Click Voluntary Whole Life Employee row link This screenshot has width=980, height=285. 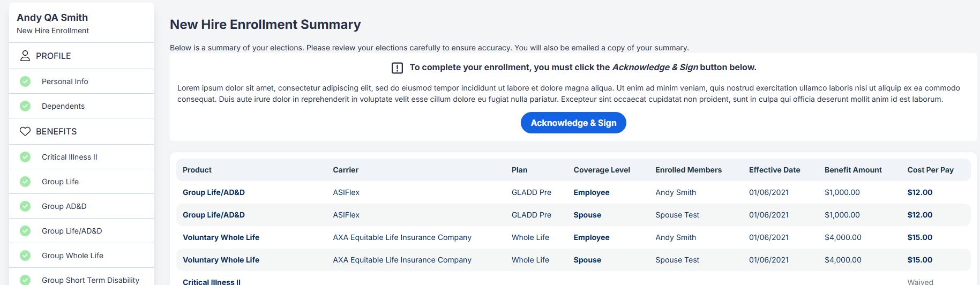pos(221,237)
